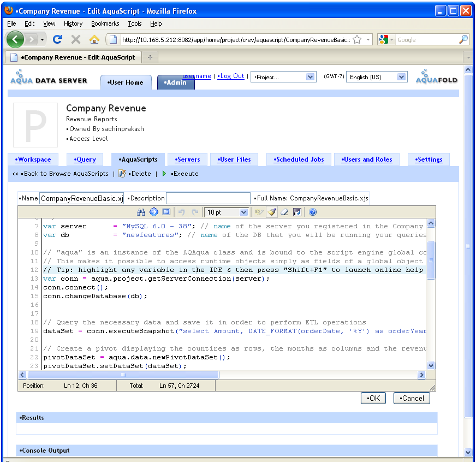This screenshot has height=462, width=476.
Task: Click the page scrollbar up arrow
Action: coord(468,69)
